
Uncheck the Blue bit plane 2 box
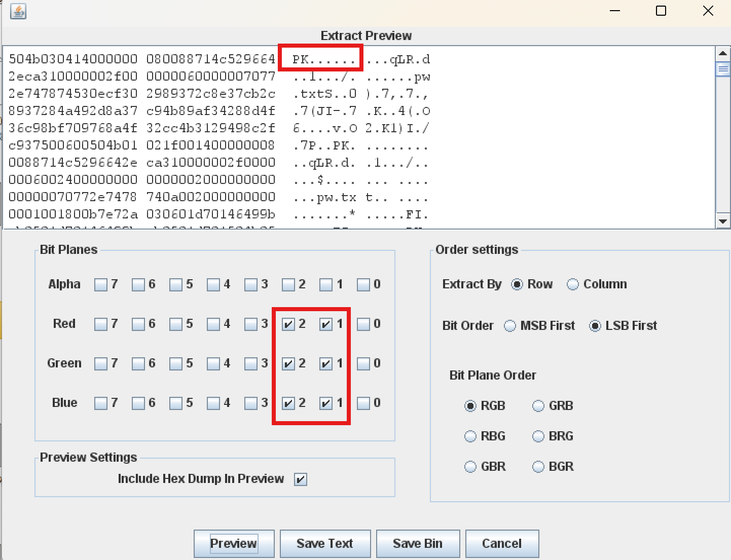click(288, 403)
